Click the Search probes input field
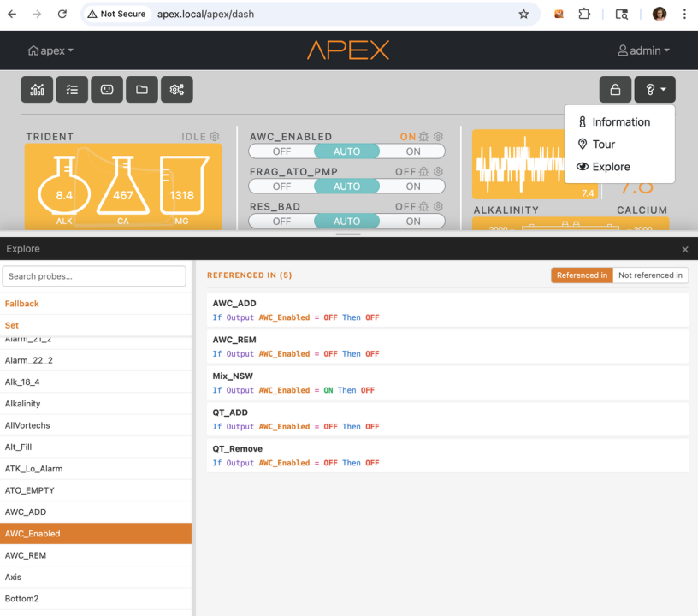This screenshot has height=616, width=698. pyautogui.click(x=94, y=276)
